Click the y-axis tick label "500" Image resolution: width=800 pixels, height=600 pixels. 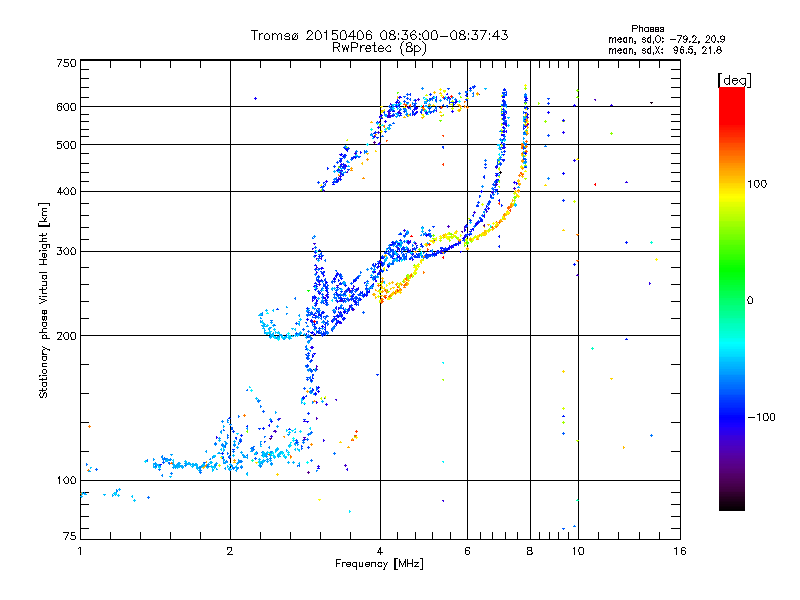(66, 145)
